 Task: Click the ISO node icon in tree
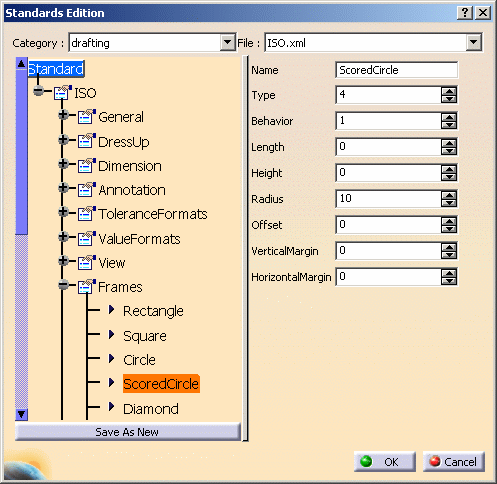point(63,92)
